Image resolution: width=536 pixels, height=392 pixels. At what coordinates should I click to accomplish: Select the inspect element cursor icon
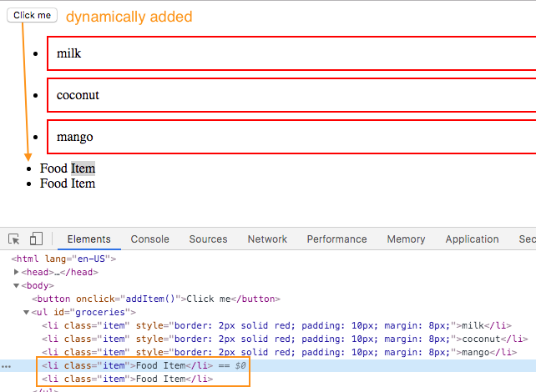[14, 239]
